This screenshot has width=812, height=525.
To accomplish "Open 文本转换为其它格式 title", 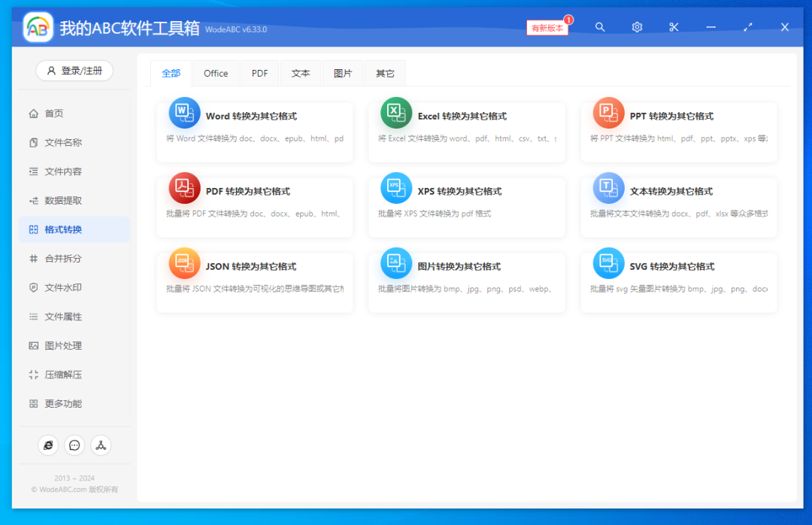I will coord(671,191).
